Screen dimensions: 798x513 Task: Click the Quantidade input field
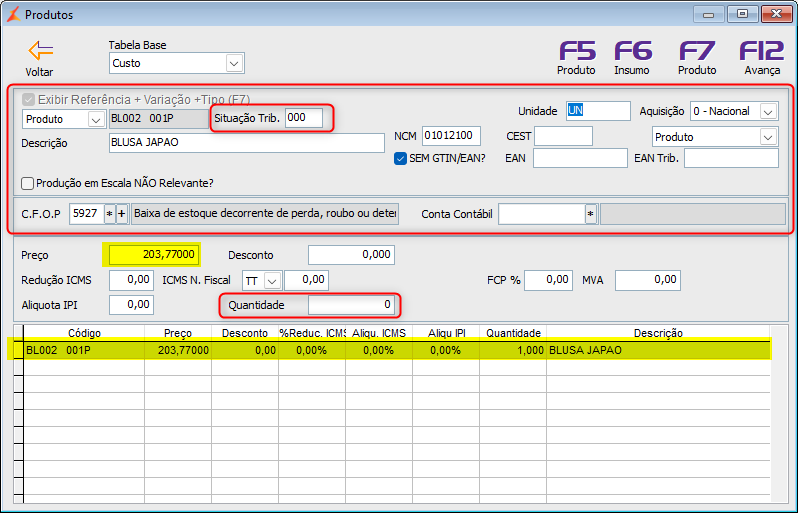coord(351,305)
